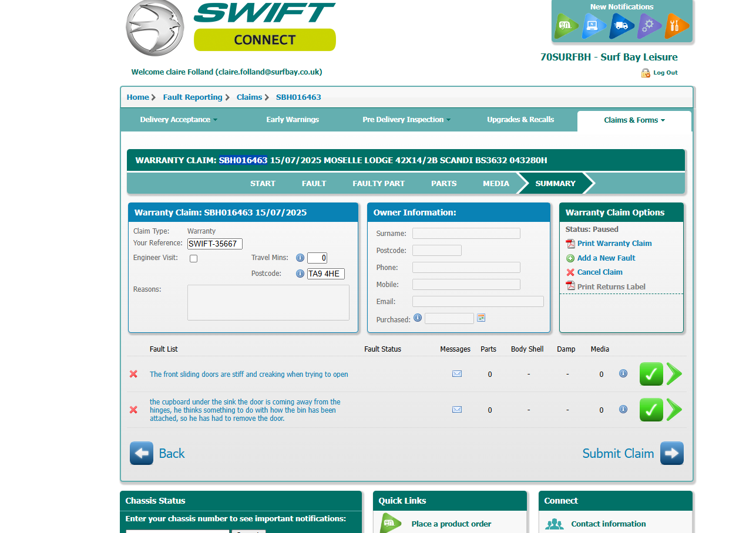Open the Early Warnings tab
The image size is (756, 533).
293,120
